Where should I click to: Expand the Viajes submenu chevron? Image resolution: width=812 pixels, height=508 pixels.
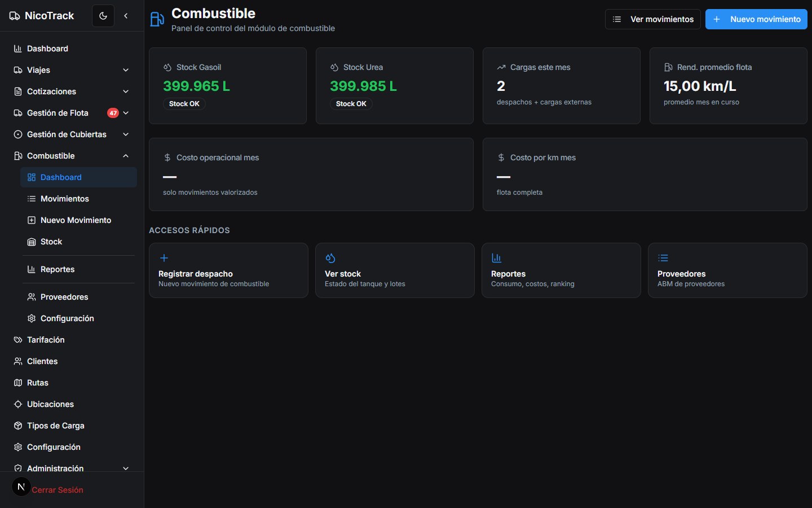126,70
